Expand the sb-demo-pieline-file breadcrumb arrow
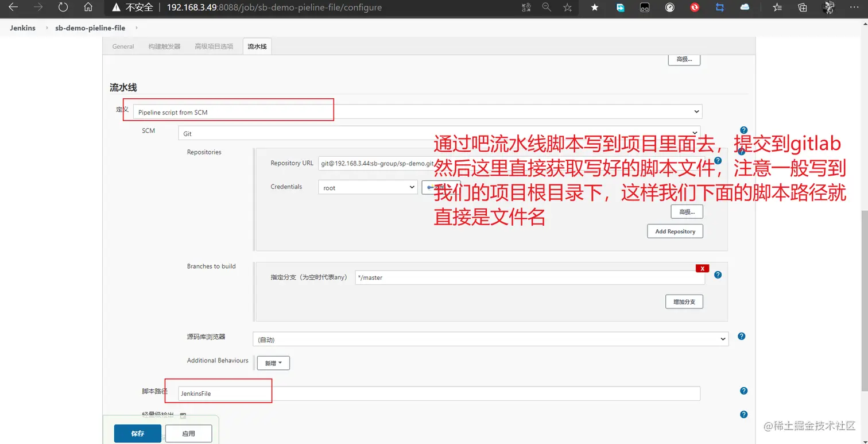This screenshot has height=444, width=868. tap(136, 28)
